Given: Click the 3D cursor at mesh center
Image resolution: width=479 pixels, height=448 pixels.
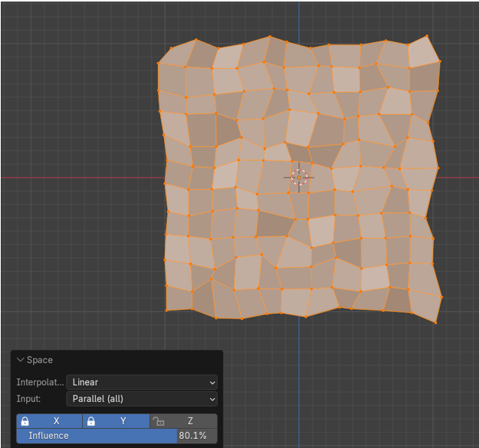Looking at the screenshot, I should pos(299,177).
